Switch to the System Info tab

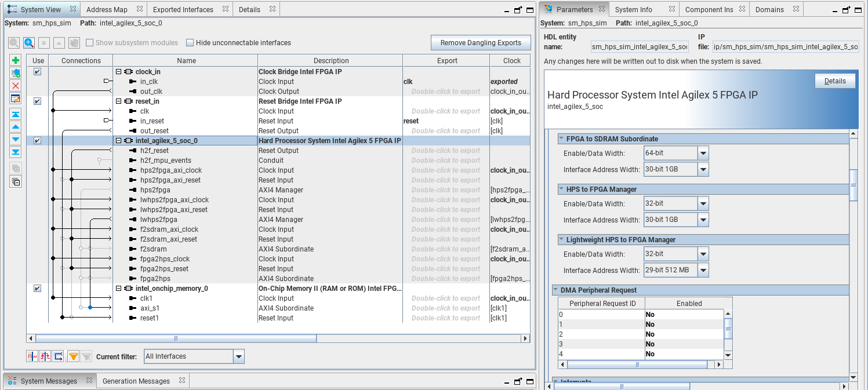[x=634, y=9]
